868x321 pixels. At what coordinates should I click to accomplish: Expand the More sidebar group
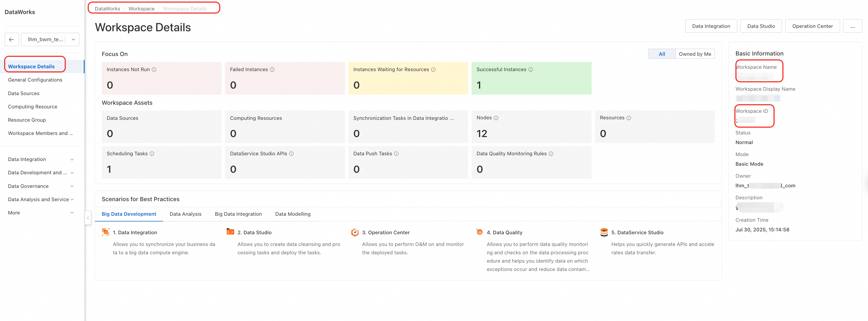[41, 213]
